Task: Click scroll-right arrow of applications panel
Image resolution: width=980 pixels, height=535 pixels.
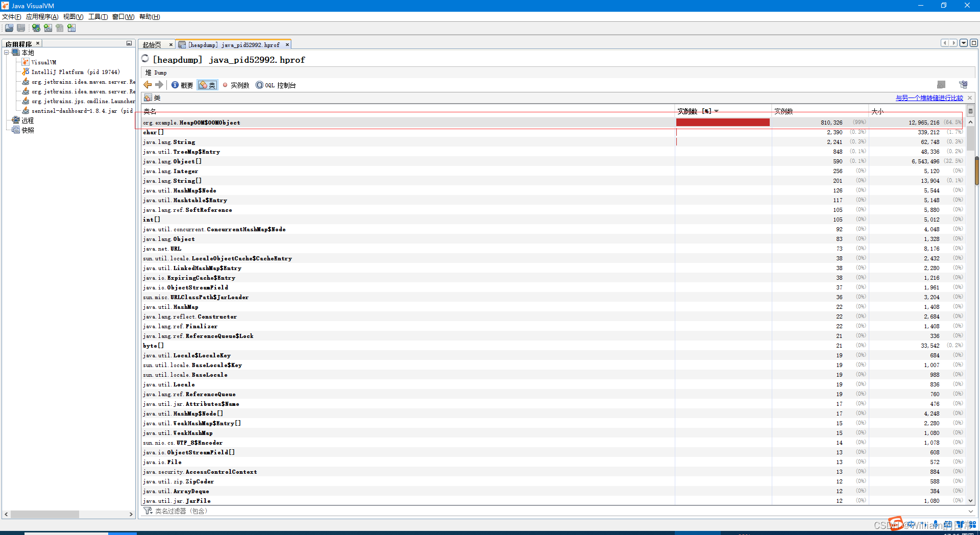Action: [x=131, y=515]
